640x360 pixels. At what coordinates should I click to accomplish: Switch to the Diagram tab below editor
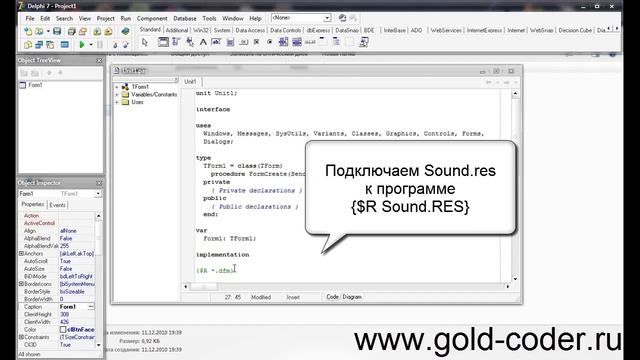352,297
